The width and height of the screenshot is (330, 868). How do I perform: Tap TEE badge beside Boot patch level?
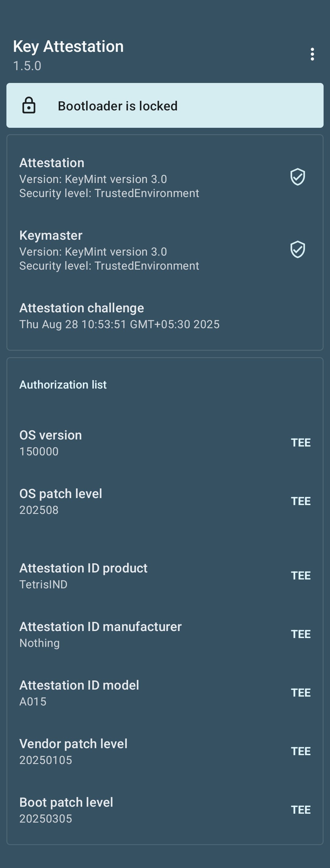pos(300,810)
